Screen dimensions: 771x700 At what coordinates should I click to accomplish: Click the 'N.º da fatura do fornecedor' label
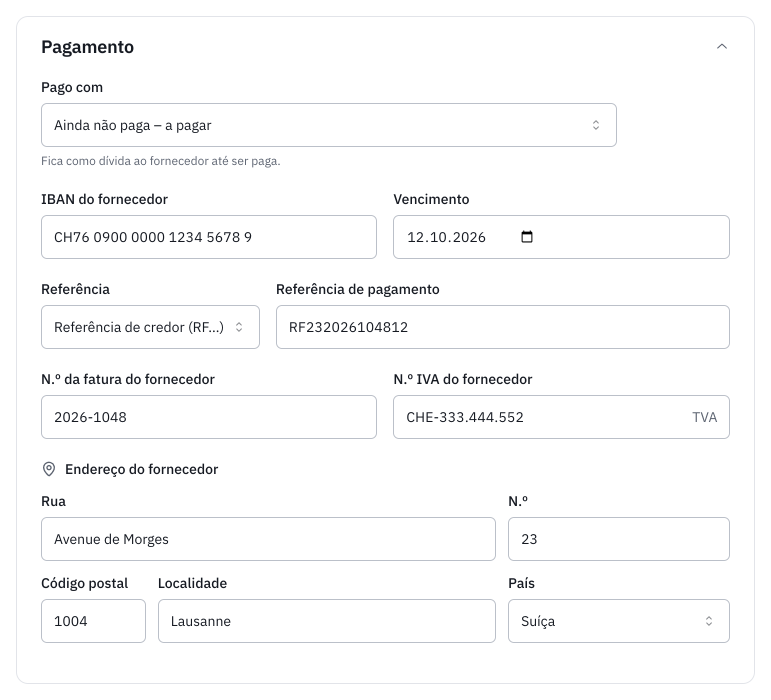point(128,379)
